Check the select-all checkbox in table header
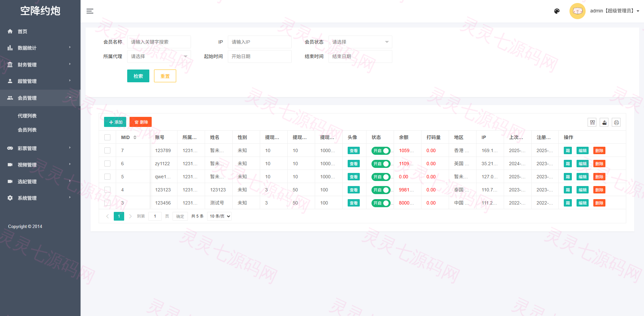This screenshot has height=316, width=644. click(107, 137)
